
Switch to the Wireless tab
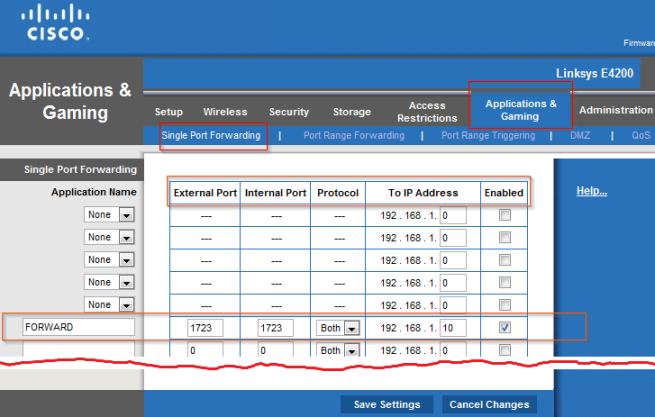[x=225, y=112]
